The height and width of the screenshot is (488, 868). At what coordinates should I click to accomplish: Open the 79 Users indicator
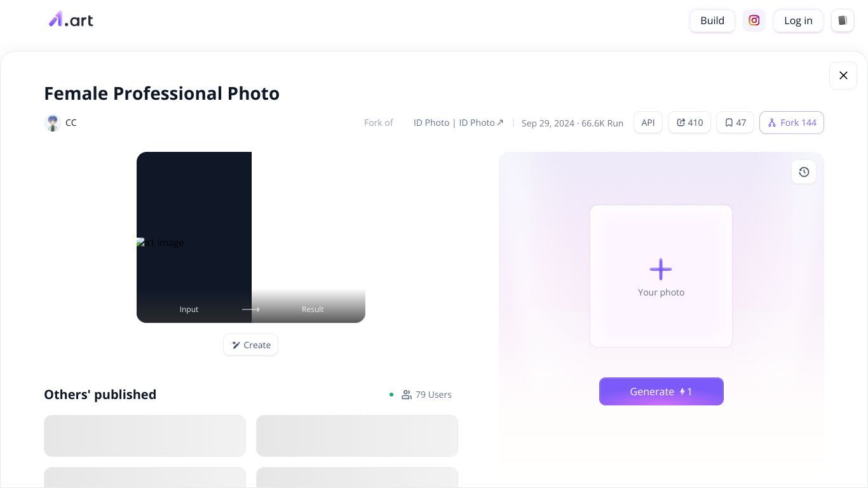tap(426, 395)
